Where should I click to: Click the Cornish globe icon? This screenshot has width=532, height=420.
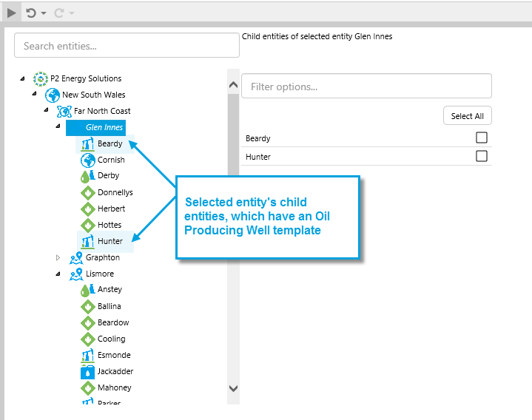(x=88, y=160)
